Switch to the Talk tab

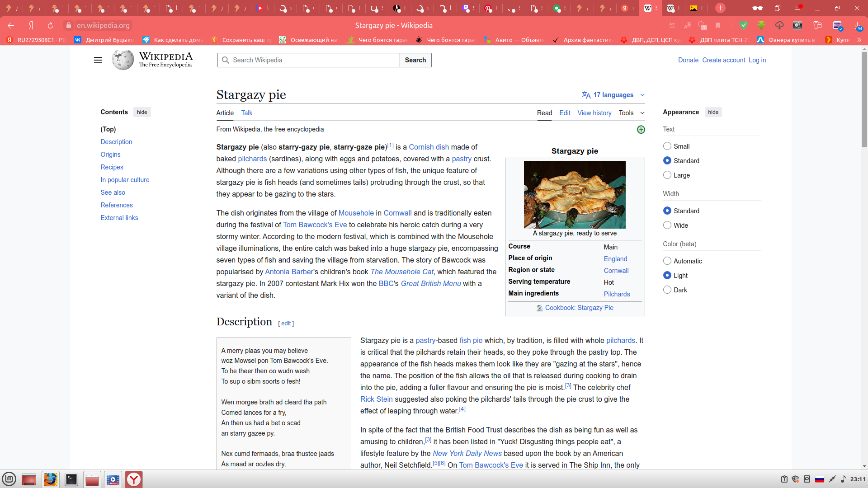click(246, 113)
